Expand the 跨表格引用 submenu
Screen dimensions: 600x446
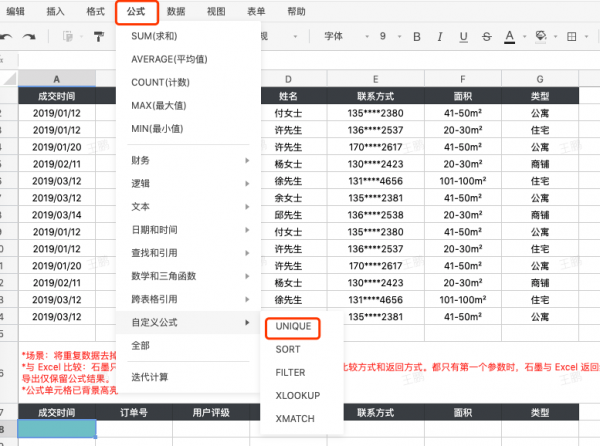(x=188, y=299)
